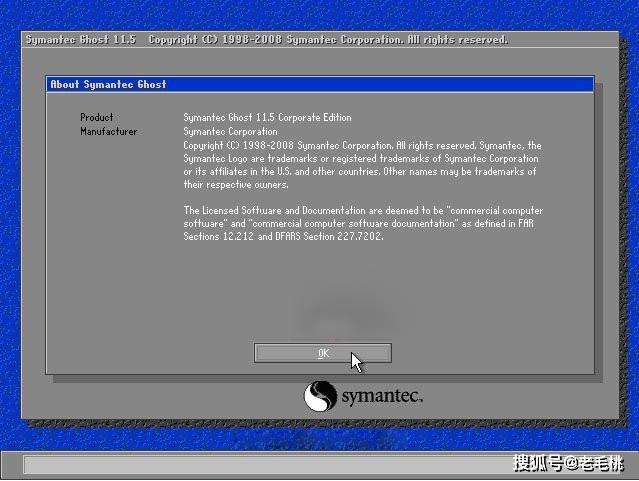Click 'their respective owners.' text line
Image resolution: width=639 pixels, height=481 pixels.
pos(236,185)
